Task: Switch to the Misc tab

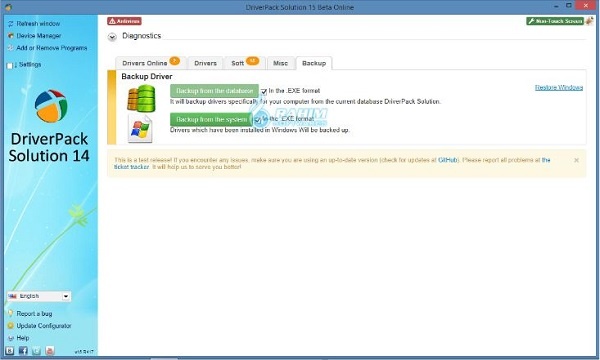Action: (280, 63)
